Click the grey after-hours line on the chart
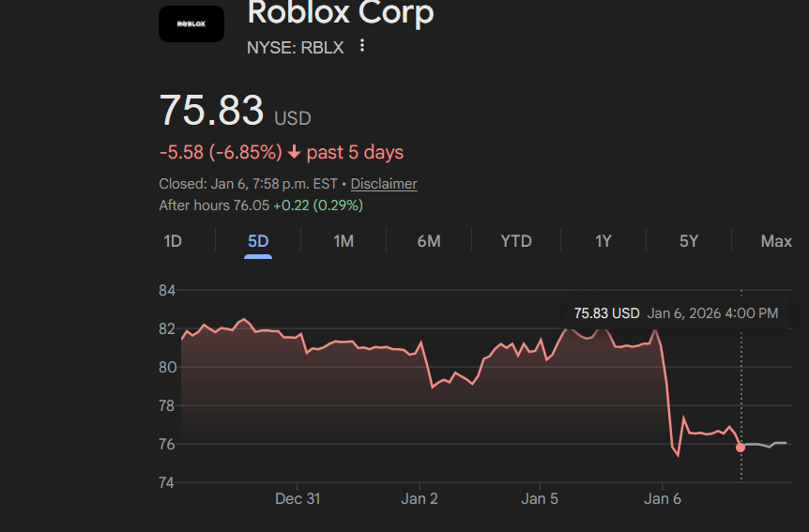The image size is (809, 532). [x=765, y=445]
